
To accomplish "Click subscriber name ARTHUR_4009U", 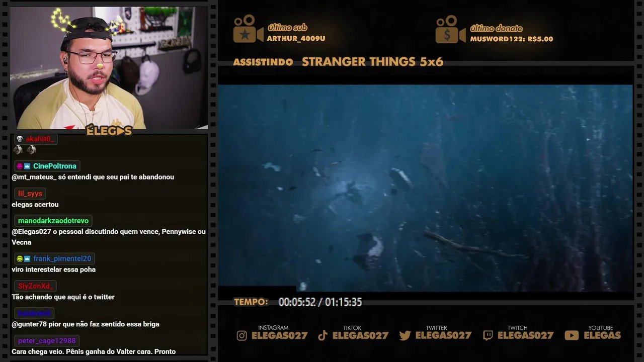I will click(296, 39).
